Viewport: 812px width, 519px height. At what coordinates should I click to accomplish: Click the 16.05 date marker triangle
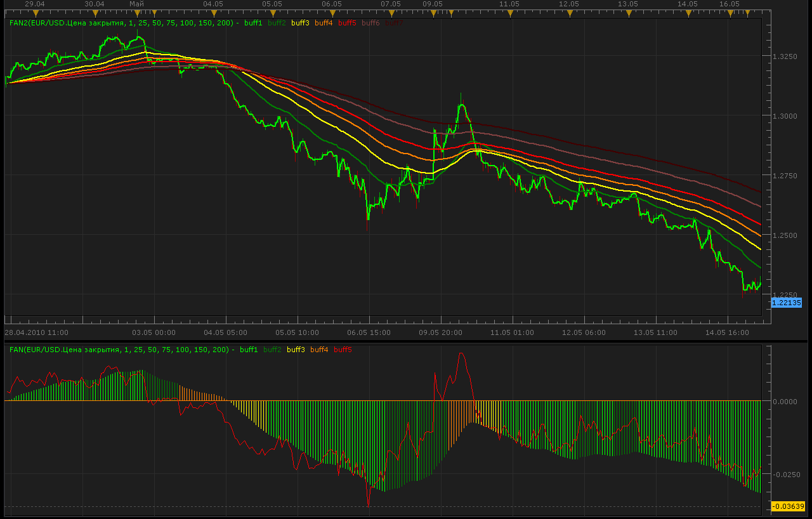730,13
